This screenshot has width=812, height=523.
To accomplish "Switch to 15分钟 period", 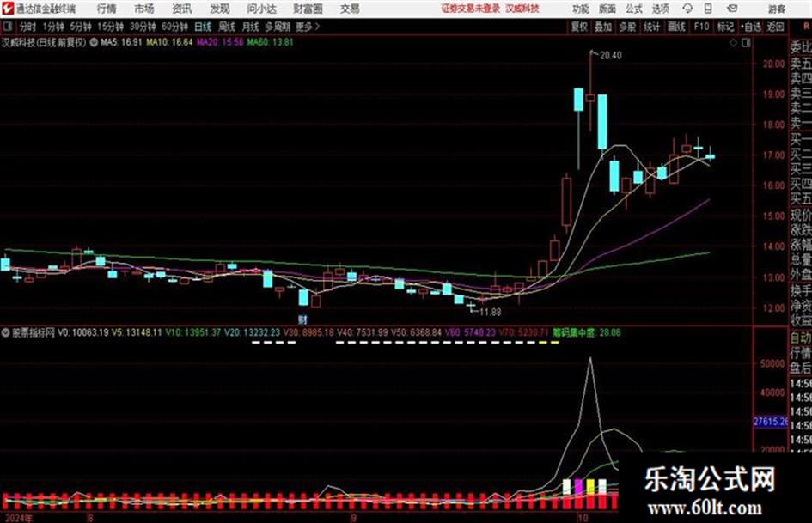I will coord(110,27).
